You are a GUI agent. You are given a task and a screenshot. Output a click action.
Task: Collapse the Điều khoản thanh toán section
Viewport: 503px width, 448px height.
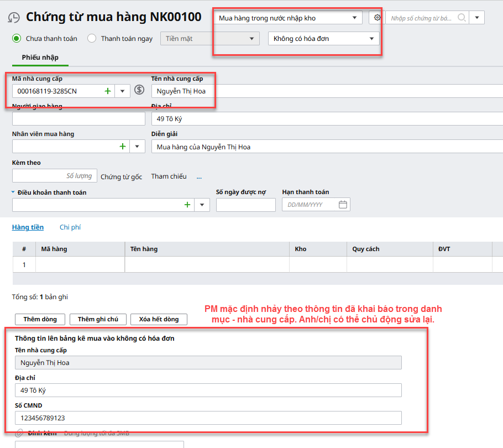tap(13, 192)
